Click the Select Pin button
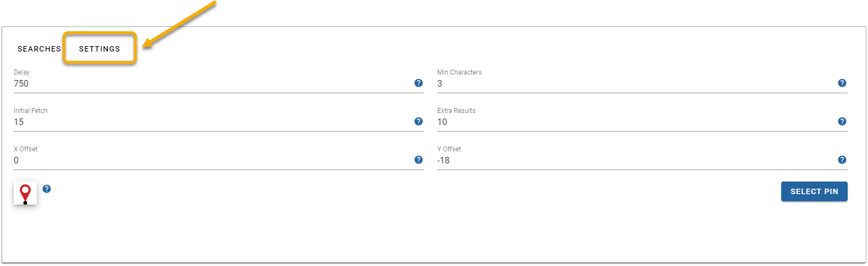The image size is (868, 266). [814, 191]
